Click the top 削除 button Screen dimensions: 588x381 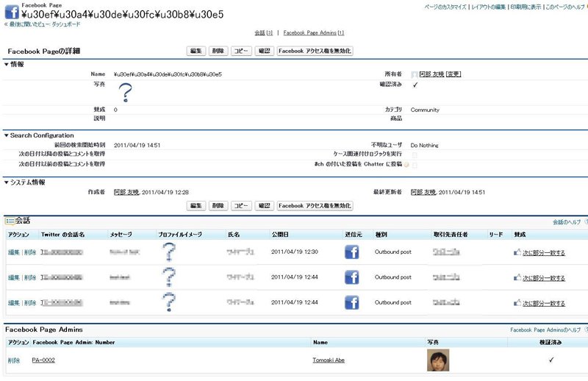[218, 51]
